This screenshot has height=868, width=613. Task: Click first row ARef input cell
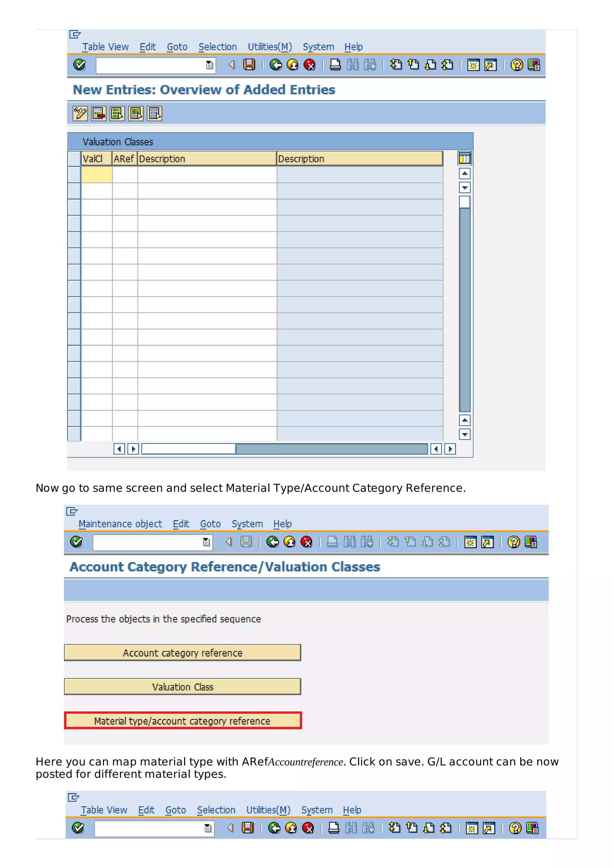click(125, 175)
